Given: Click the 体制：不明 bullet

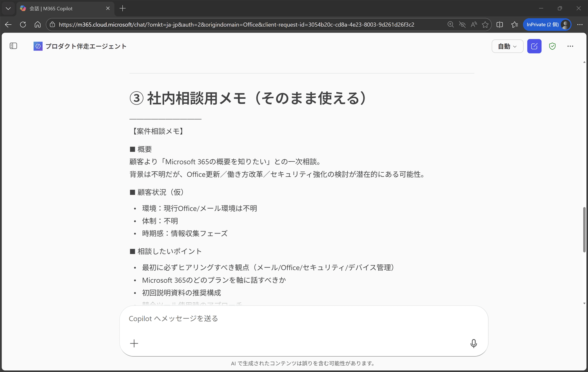Looking at the screenshot, I should coord(160,221).
